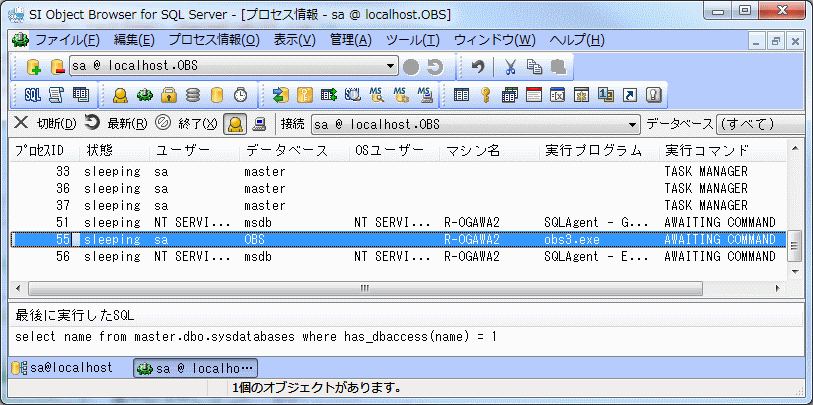Image resolution: width=813 pixels, height=405 pixels.
Task: Click the scissors cut icon
Action: click(510, 67)
